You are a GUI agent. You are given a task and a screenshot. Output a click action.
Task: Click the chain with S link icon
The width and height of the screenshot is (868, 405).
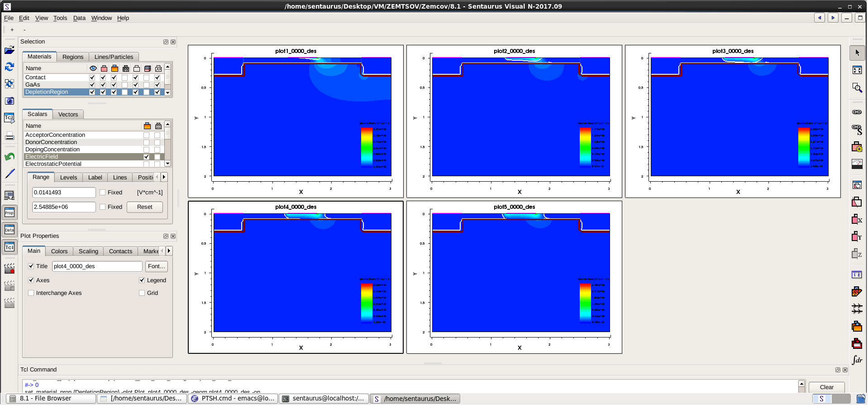click(857, 130)
